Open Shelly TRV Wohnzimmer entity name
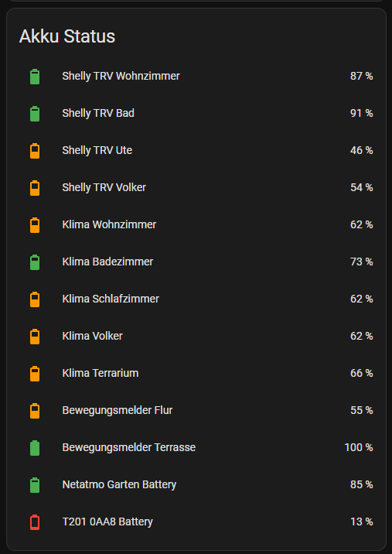Image resolution: width=392 pixels, height=554 pixels. point(121,77)
